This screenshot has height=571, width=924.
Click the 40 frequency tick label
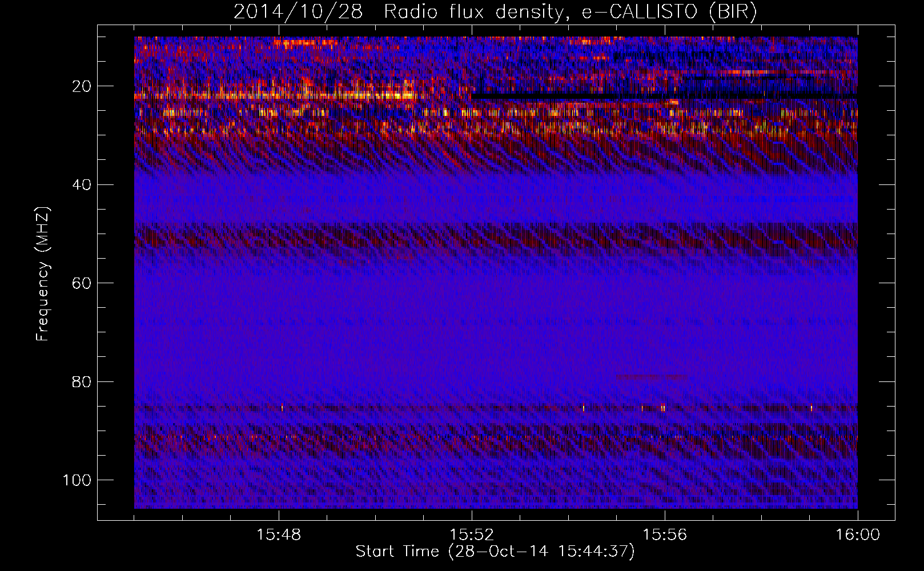(x=82, y=185)
